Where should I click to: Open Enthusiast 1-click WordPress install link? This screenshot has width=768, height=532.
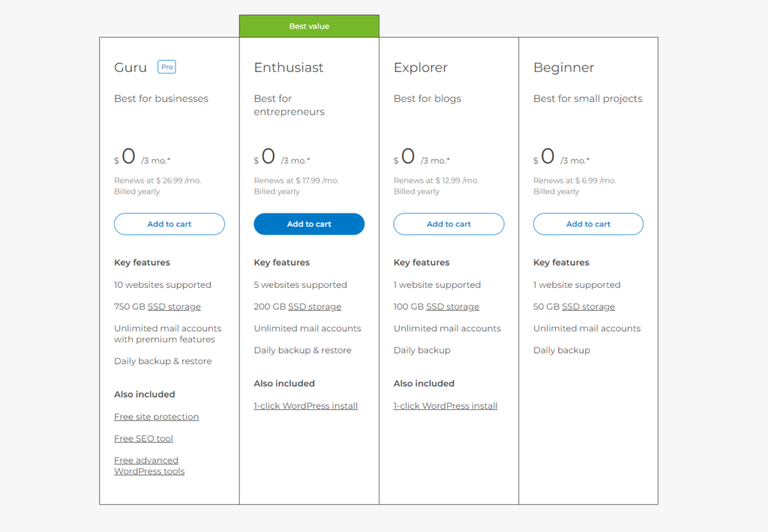point(306,405)
